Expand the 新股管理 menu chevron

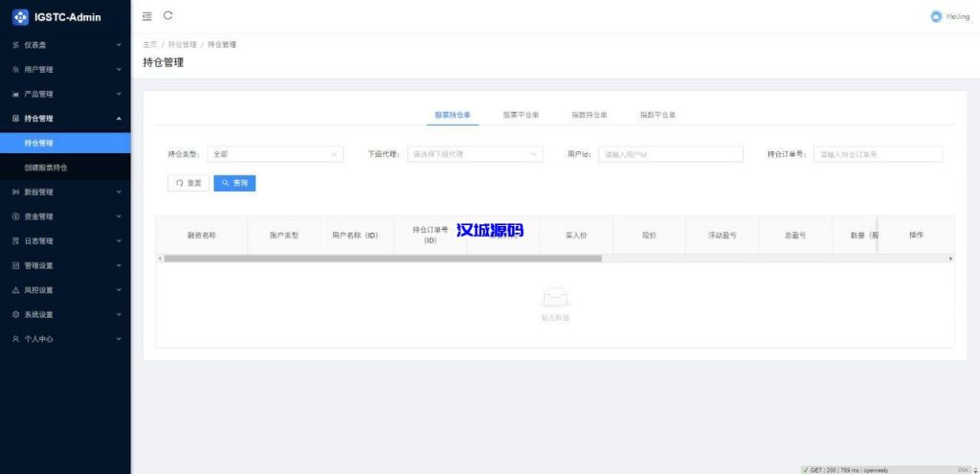point(119,192)
